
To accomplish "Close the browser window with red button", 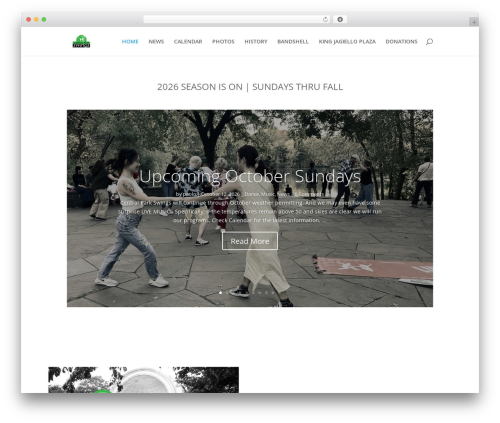I will (29, 20).
